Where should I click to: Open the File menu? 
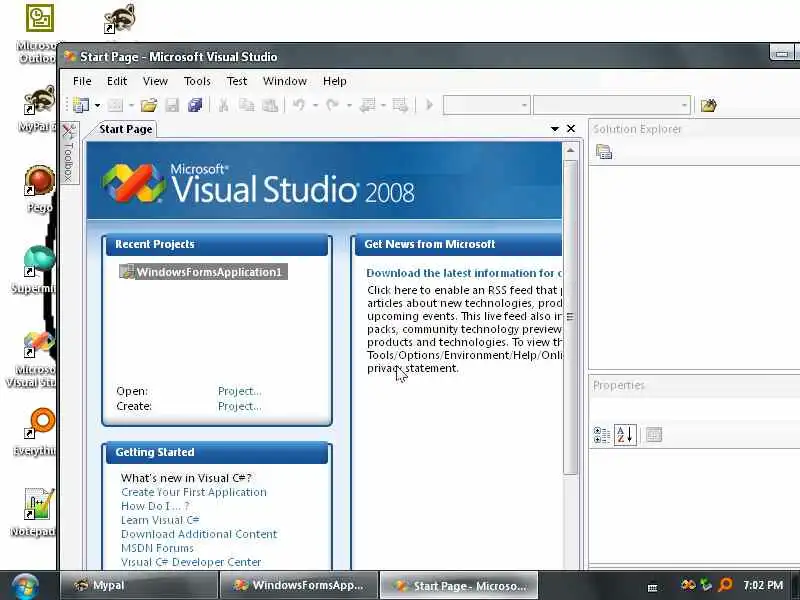[82, 81]
